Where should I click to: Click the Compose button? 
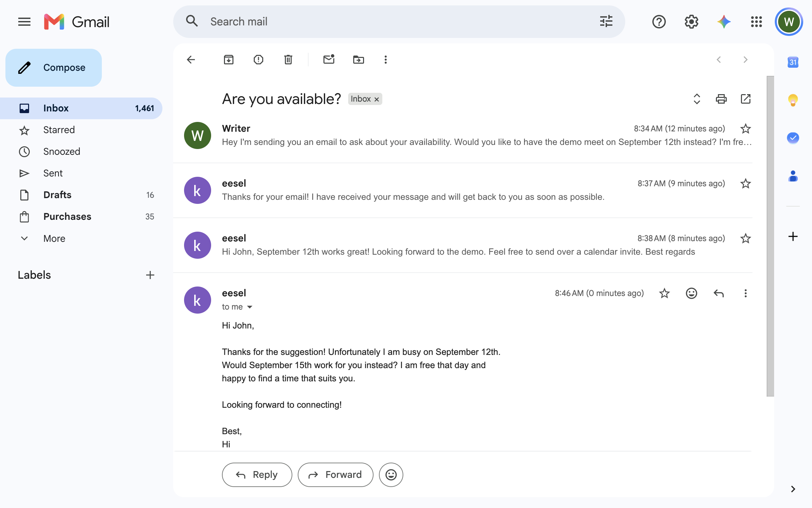pyautogui.click(x=53, y=68)
